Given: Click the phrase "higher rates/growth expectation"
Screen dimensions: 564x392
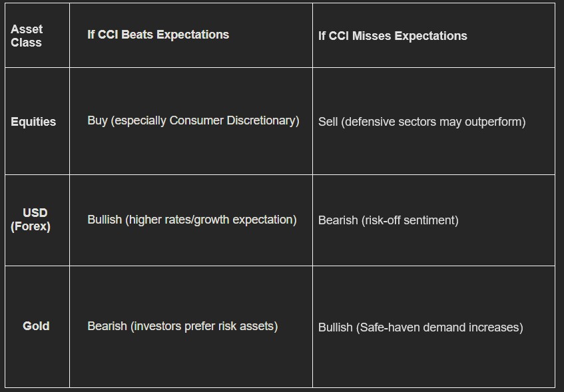Looking at the screenshot, I should click(x=211, y=220).
